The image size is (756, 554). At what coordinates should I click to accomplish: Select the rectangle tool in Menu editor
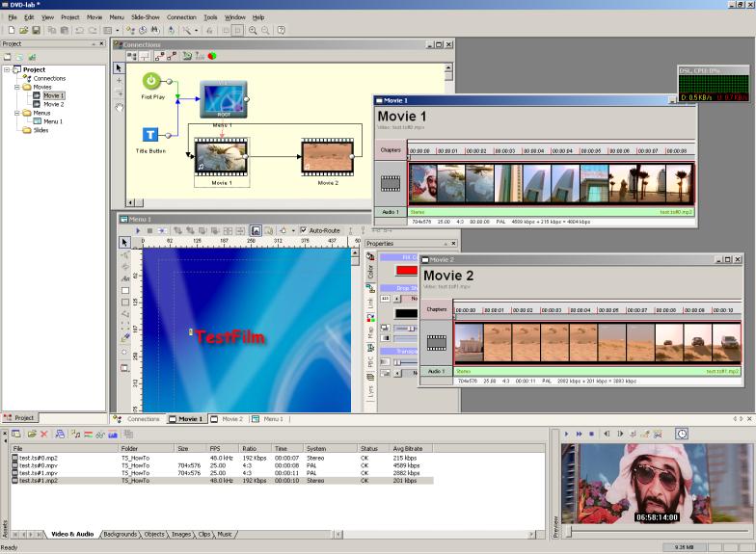(x=124, y=290)
